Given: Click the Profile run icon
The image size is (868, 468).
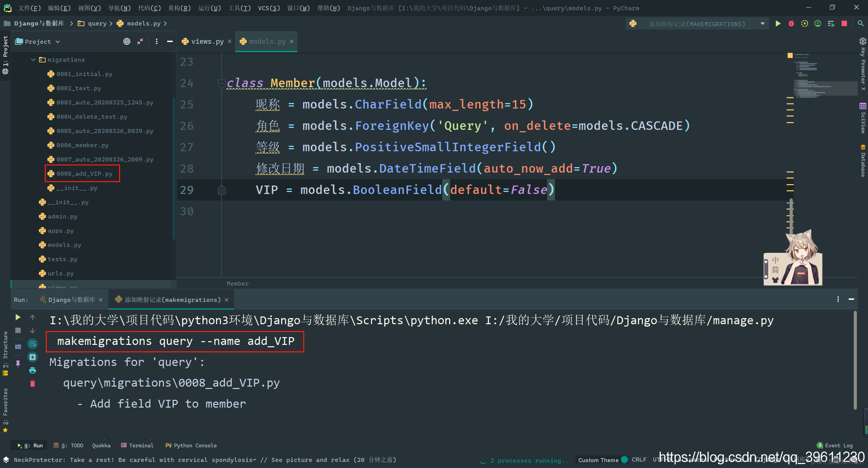Looking at the screenshot, I should pyautogui.click(x=818, y=24).
